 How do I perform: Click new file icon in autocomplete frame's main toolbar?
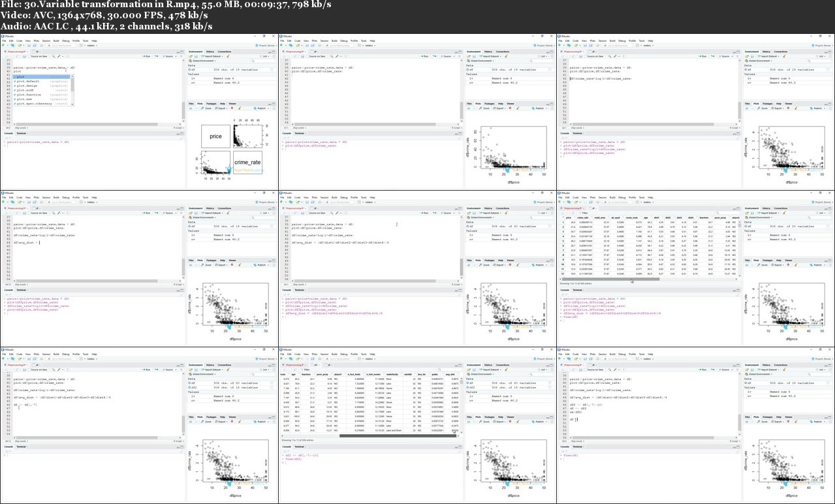click(4, 46)
